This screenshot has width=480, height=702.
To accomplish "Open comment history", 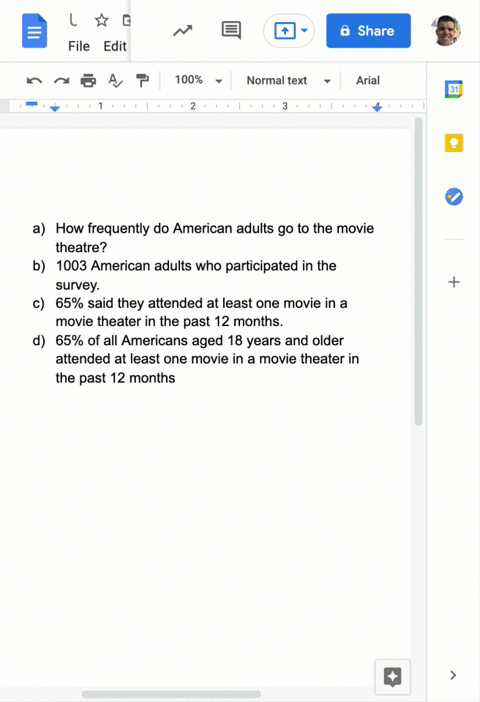I will (x=231, y=31).
